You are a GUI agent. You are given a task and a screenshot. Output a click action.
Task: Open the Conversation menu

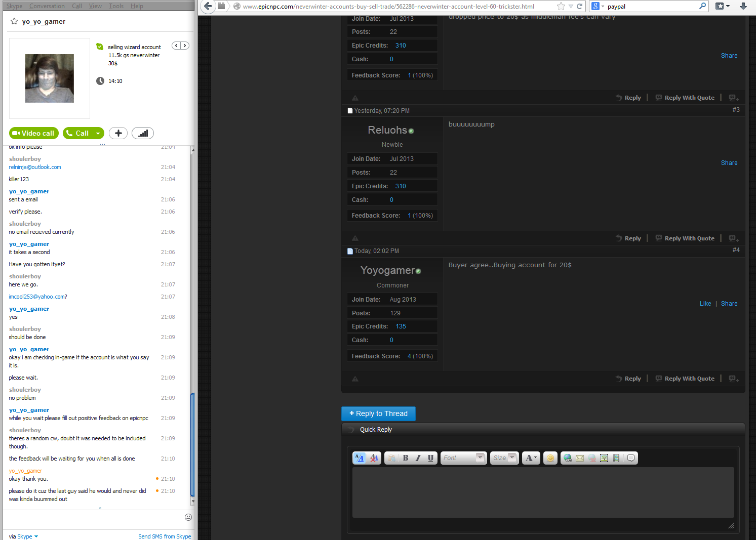[47, 6]
